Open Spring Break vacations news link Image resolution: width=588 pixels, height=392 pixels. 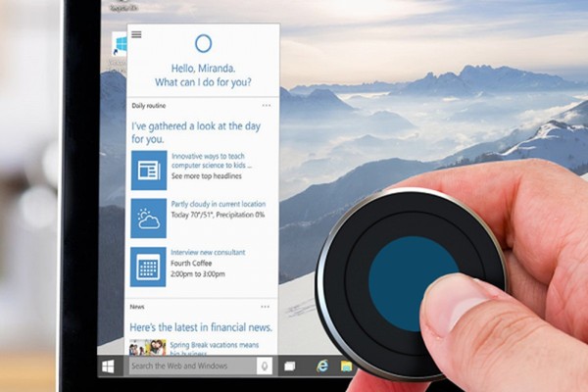point(214,348)
